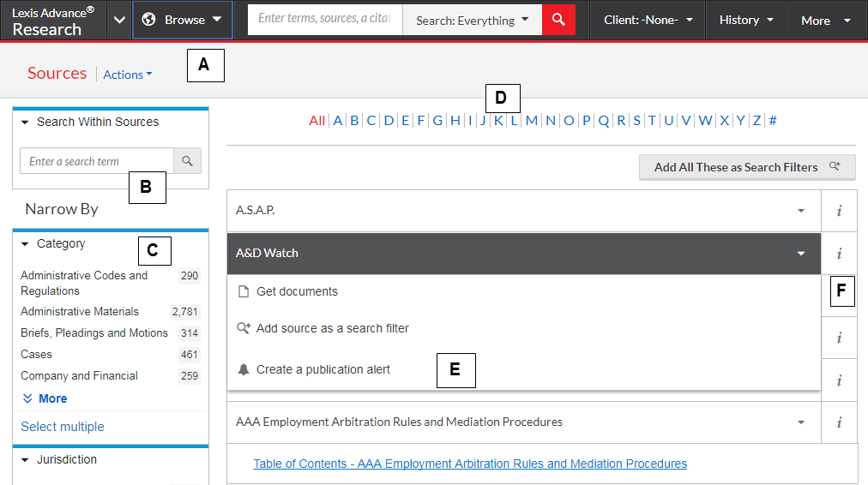Filter sources by letter K
This screenshot has height=485, width=868.
coord(498,121)
